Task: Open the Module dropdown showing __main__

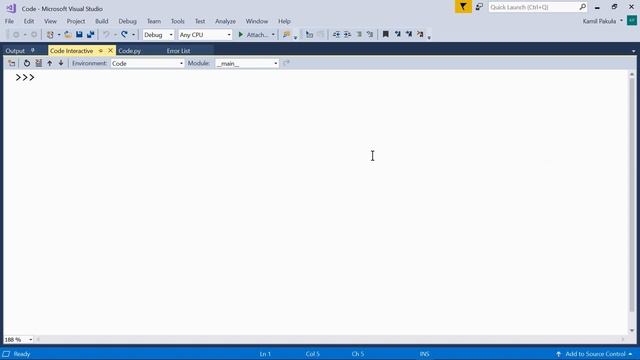Action: (x=247, y=63)
